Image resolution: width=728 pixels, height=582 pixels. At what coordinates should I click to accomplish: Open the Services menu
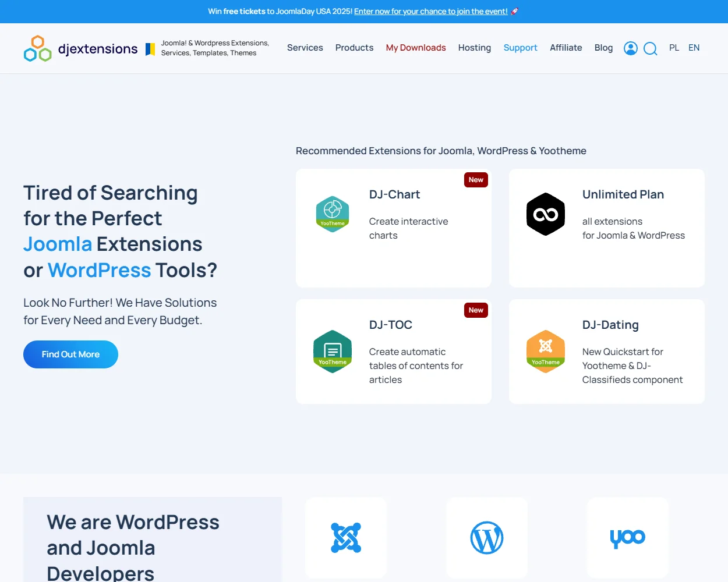pyautogui.click(x=305, y=48)
